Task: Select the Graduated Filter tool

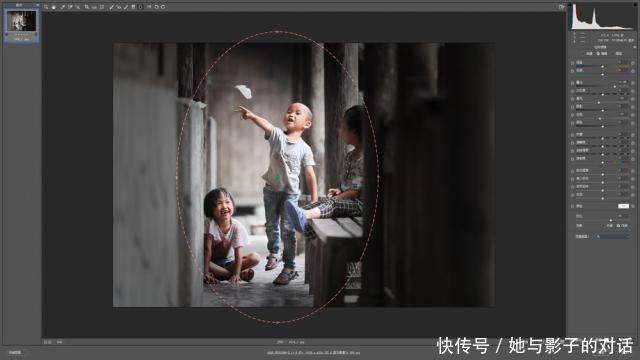Action: [133, 7]
